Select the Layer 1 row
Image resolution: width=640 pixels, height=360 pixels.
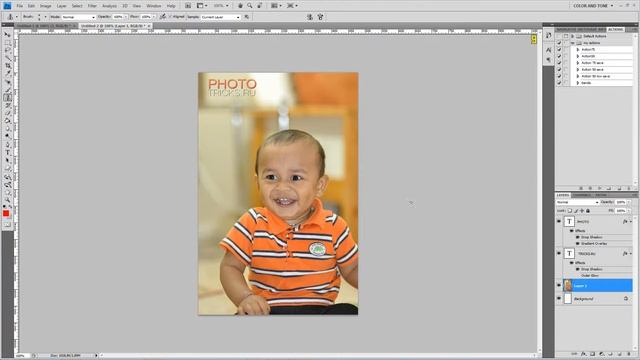(x=598, y=286)
